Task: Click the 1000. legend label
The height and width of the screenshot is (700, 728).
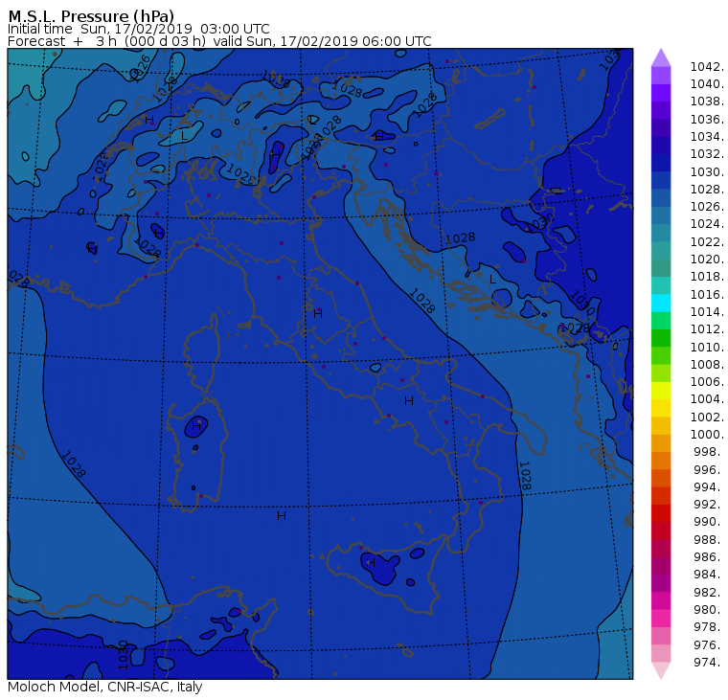Action: coord(707,435)
